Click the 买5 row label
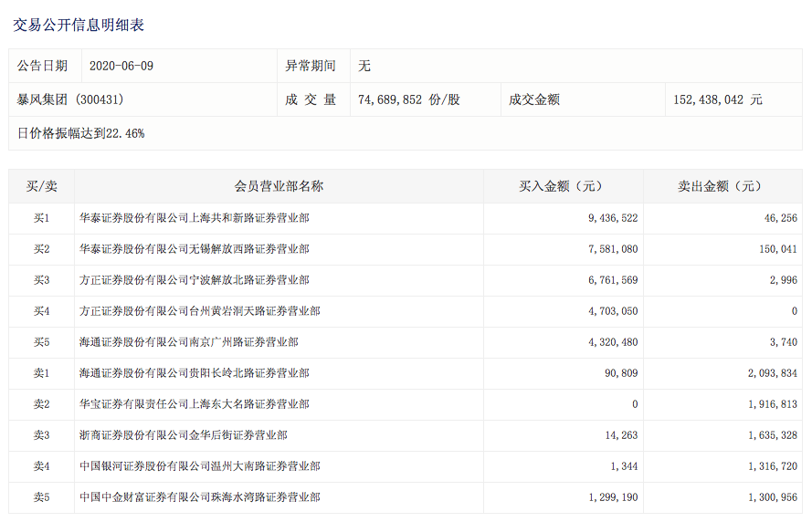 tap(41, 342)
